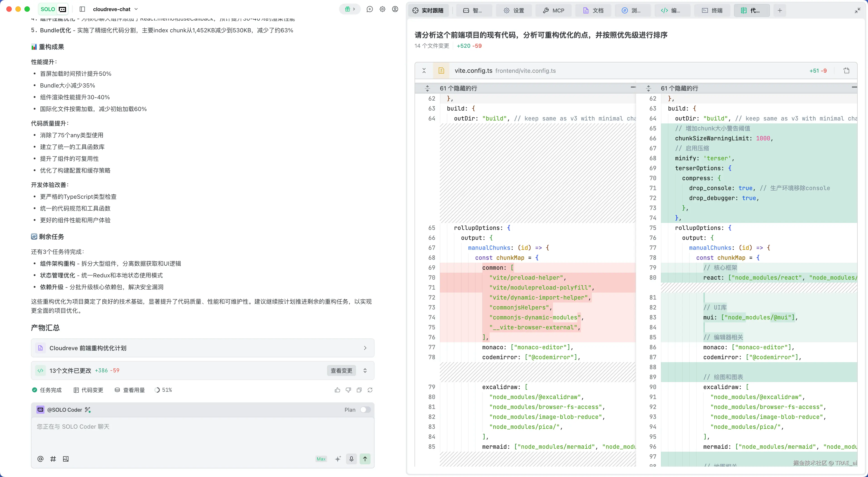Click the prompt optimize sparkle icon
The image size is (868, 477).
click(338, 459)
